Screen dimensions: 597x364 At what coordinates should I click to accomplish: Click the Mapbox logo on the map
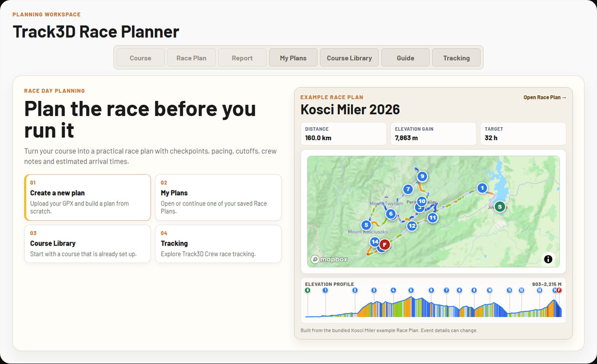click(x=329, y=259)
